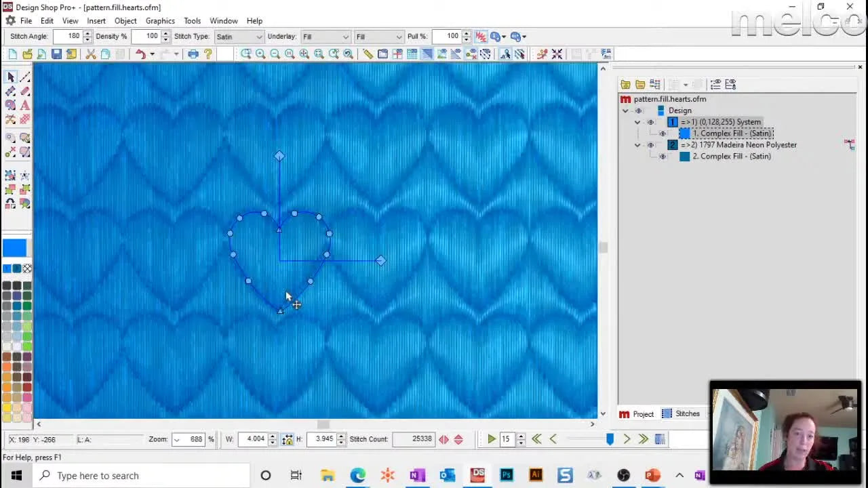Click the horizontal flip red arrows icon
The width and height of the screenshot is (868, 488).
pyautogui.click(x=443, y=439)
